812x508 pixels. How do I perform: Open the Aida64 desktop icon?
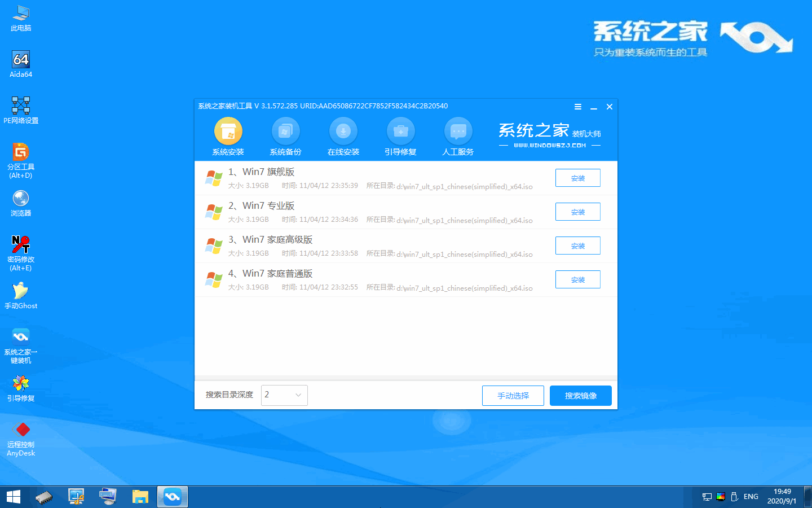point(21,60)
